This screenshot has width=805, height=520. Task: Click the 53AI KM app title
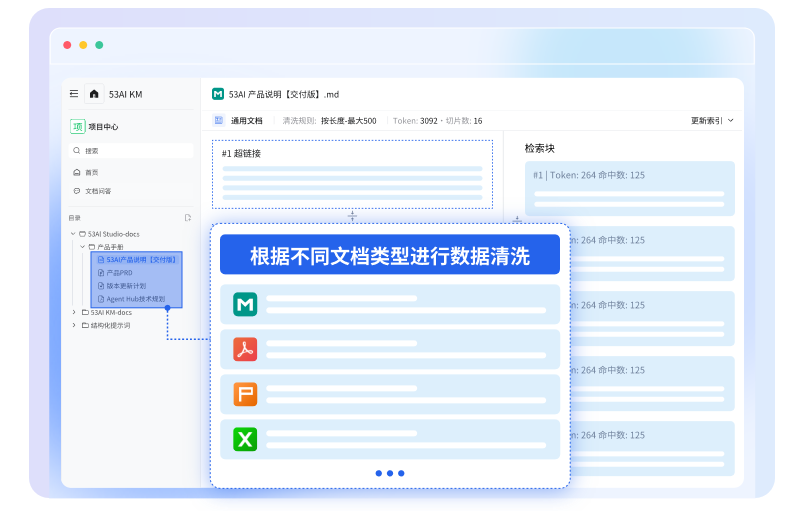125,94
